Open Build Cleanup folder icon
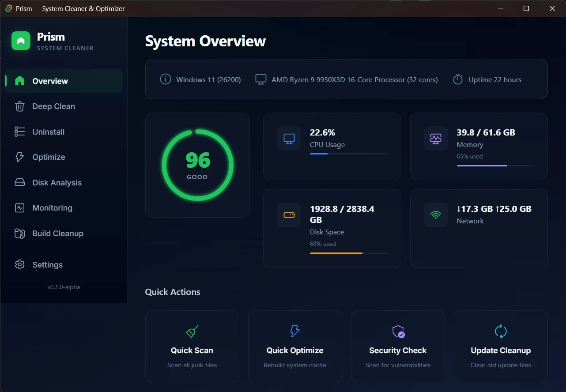This screenshot has height=392, width=566. [19, 233]
